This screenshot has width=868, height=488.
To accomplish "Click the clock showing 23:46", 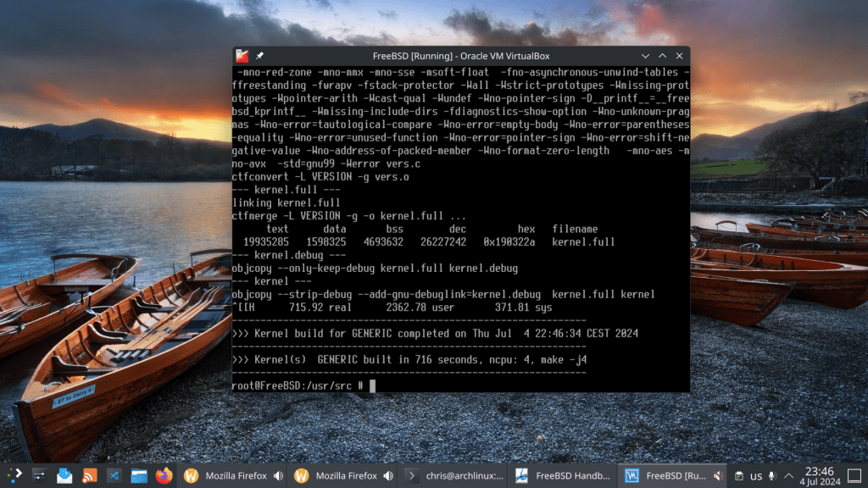I will click(818, 475).
